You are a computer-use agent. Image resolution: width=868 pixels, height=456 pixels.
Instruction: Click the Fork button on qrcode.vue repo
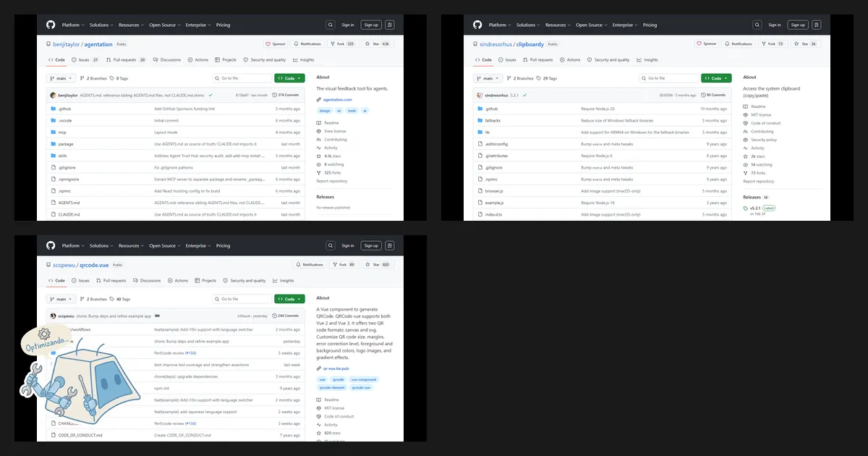point(344,264)
